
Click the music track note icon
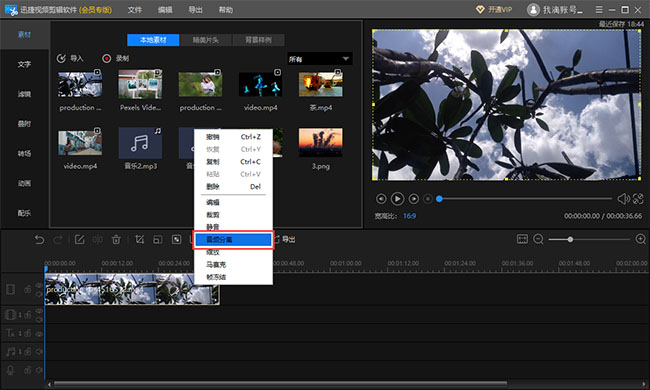click(x=10, y=351)
